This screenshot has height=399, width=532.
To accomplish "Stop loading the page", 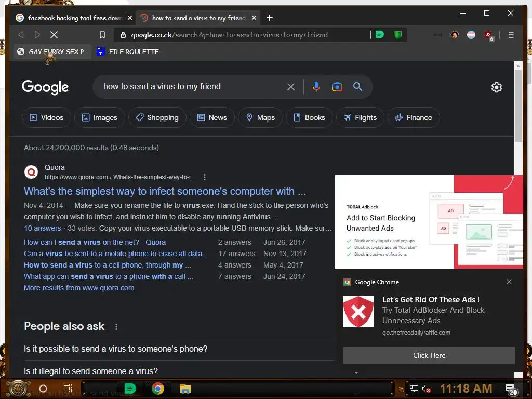I will (54, 35).
